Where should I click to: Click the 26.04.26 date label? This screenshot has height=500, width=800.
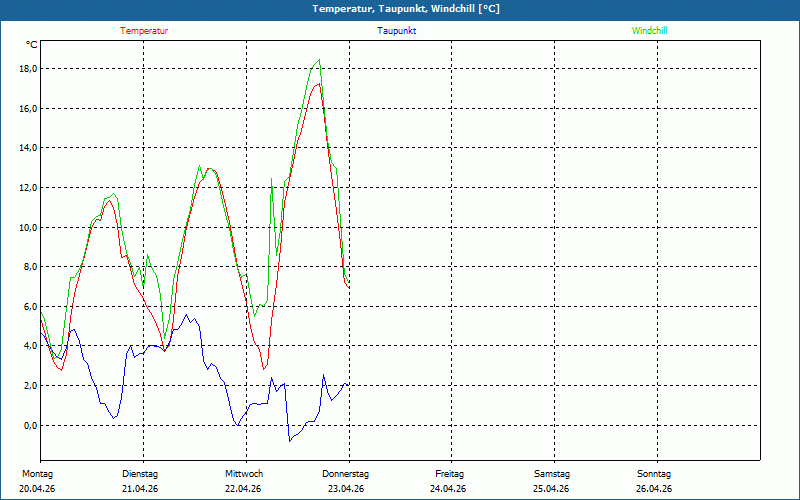654,489
